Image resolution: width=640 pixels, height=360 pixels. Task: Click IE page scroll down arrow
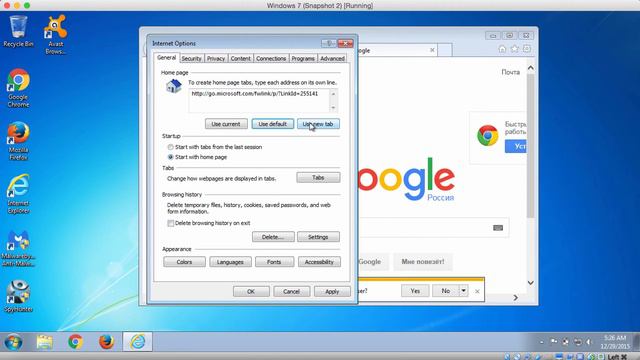pyautogui.click(x=531, y=283)
